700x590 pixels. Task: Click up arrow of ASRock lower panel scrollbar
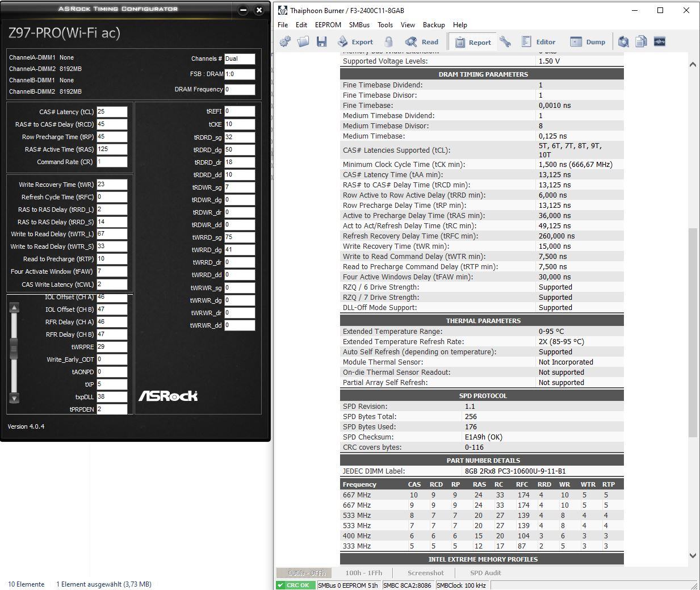click(14, 308)
